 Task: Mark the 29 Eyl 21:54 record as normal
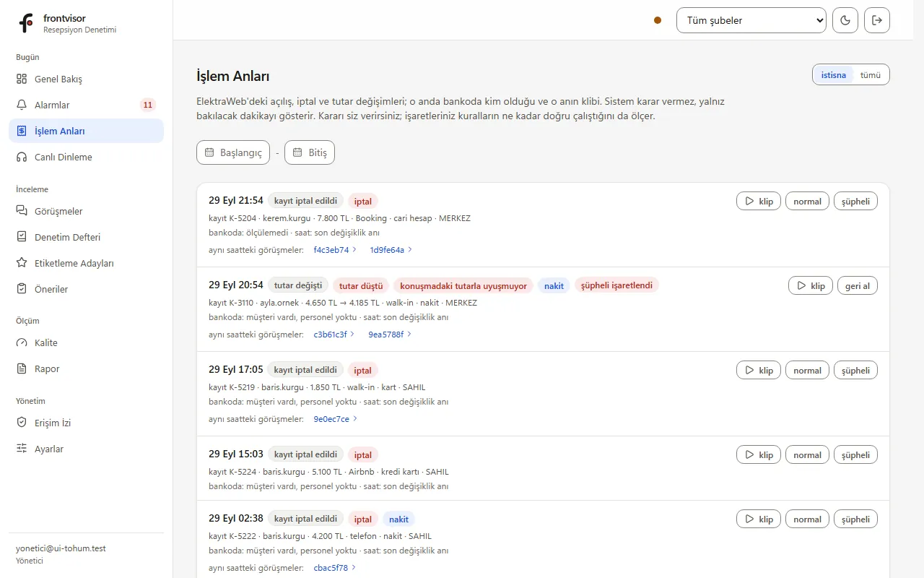(807, 201)
